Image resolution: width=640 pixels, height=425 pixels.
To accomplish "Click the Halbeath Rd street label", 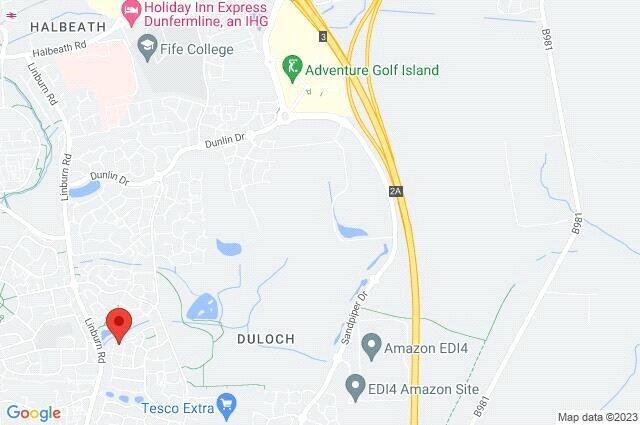I will click(60, 49).
